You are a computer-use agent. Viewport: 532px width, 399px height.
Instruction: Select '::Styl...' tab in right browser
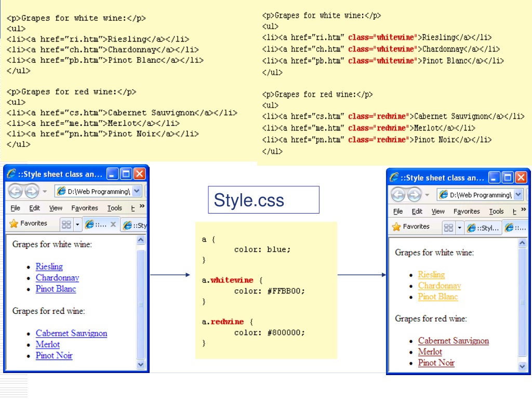coord(483,228)
